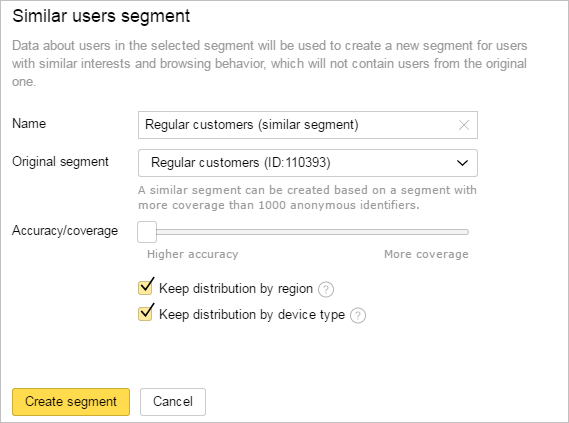Expand the Regular customers (ID:110393) dropdown
569x423 pixels.
[x=308, y=163]
